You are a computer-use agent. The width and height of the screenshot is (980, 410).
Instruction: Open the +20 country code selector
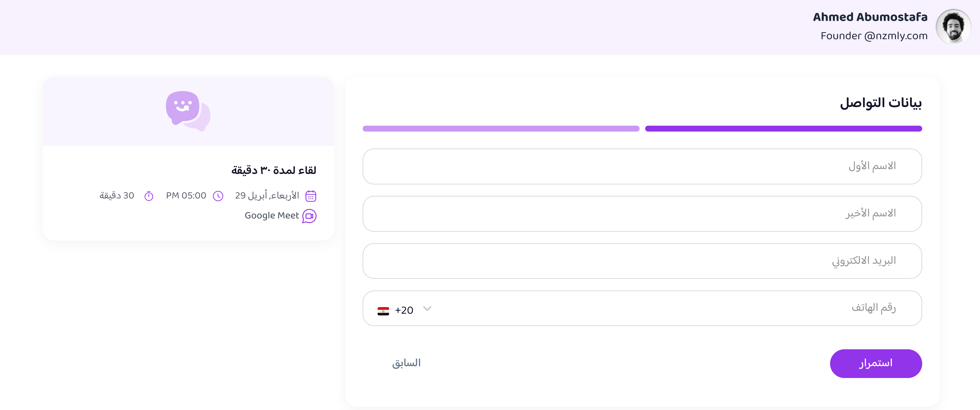tap(404, 310)
